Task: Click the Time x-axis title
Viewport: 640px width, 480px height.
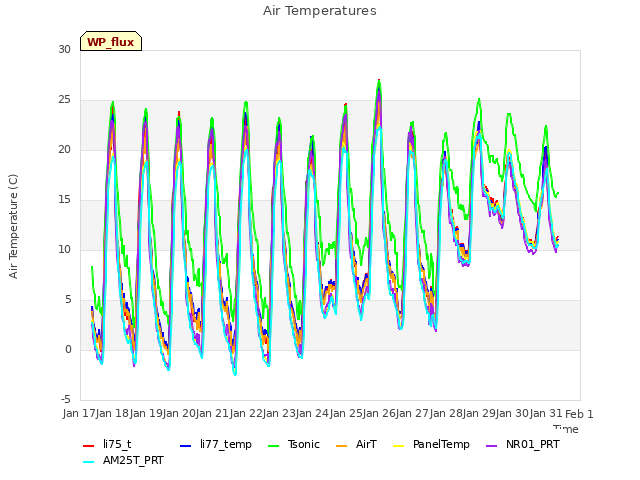Action: [x=566, y=429]
